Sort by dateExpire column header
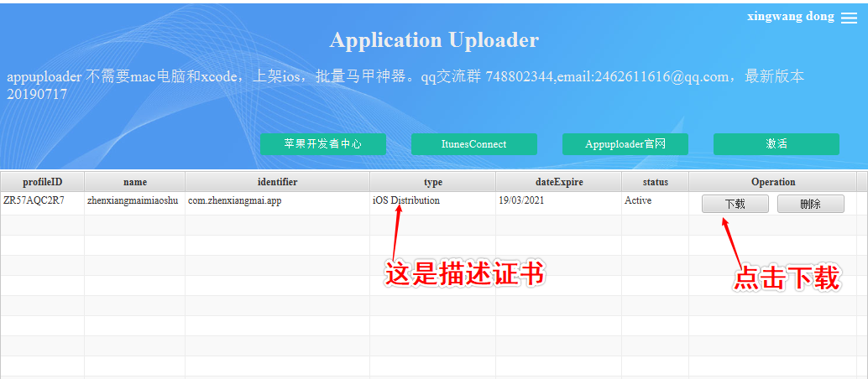The width and height of the screenshot is (868, 379). [558, 182]
